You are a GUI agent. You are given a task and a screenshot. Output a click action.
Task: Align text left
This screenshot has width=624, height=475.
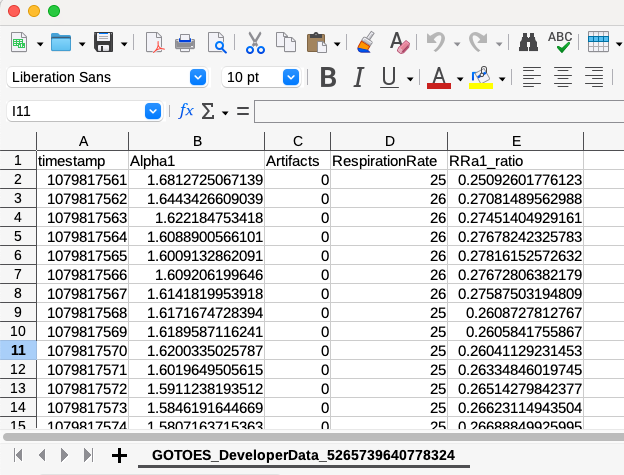tap(532, 77)
